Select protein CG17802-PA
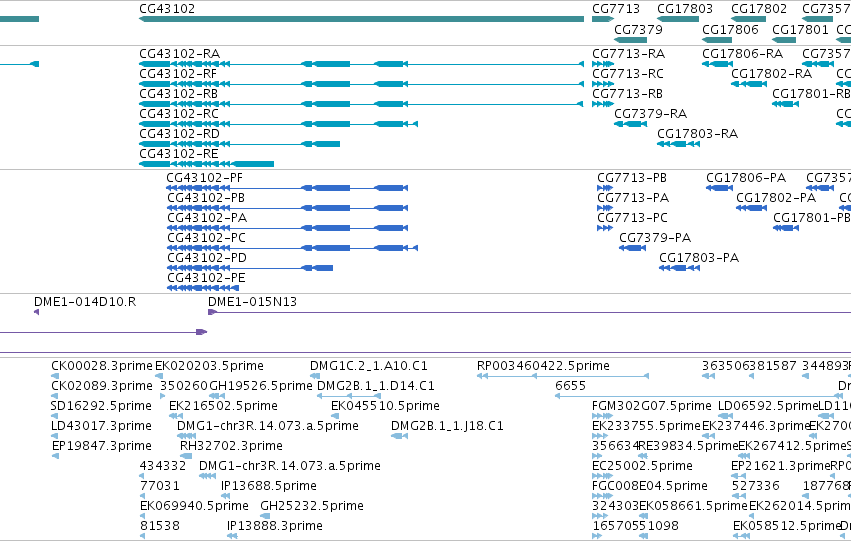Screen dimensions: 851x541 776,198
